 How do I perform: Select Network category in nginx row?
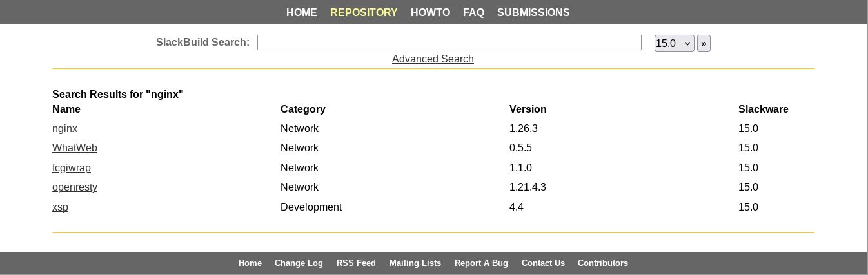tap(299, 128)
